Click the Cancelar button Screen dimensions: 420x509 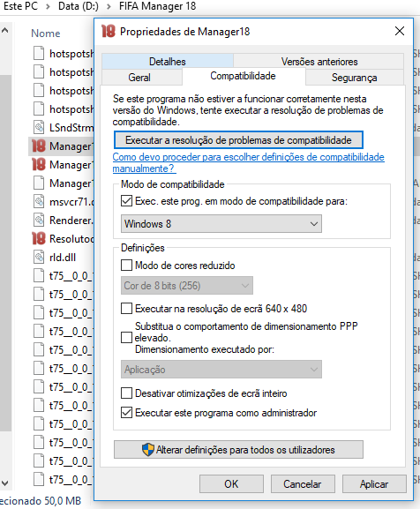coord(303,484)
